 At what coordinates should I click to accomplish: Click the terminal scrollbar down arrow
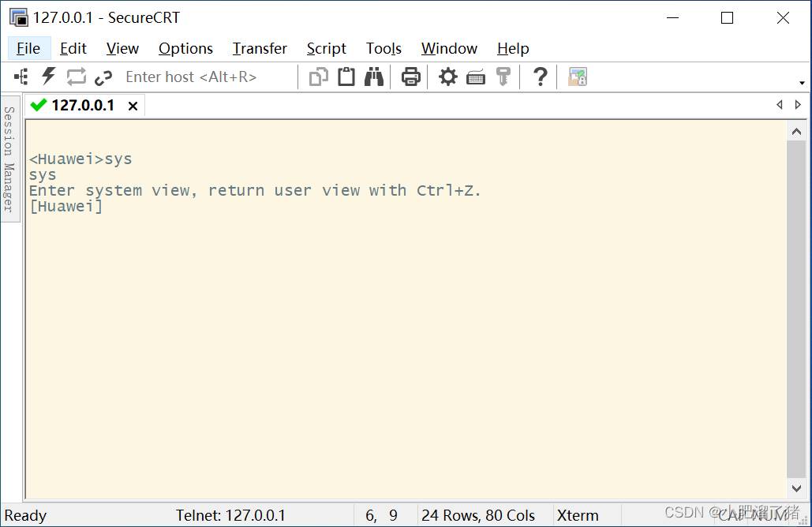tap(796, 488)
